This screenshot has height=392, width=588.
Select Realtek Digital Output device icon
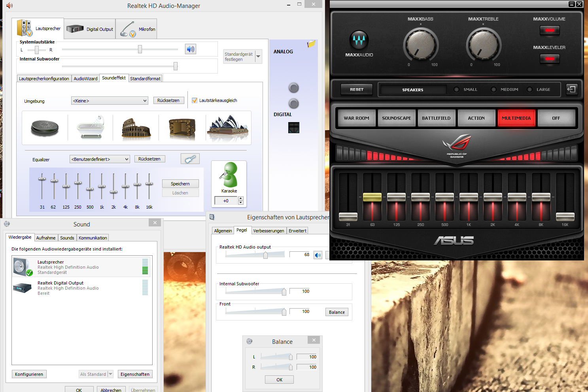click(x=22, y=288)
